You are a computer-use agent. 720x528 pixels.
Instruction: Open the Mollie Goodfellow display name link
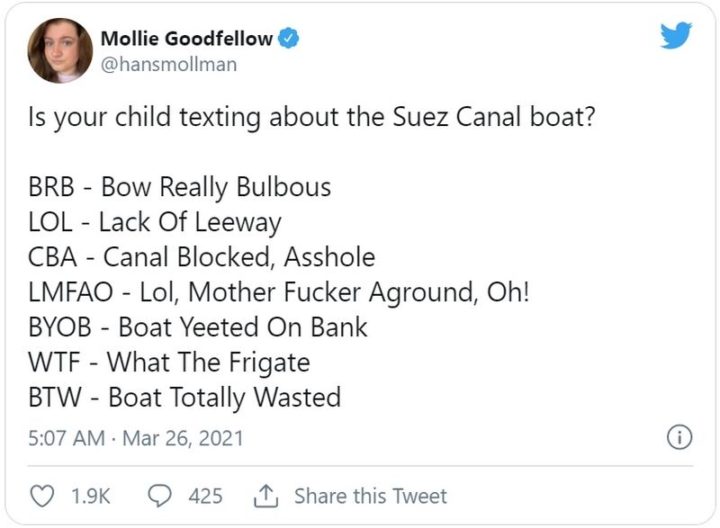[x=186, y=39]
